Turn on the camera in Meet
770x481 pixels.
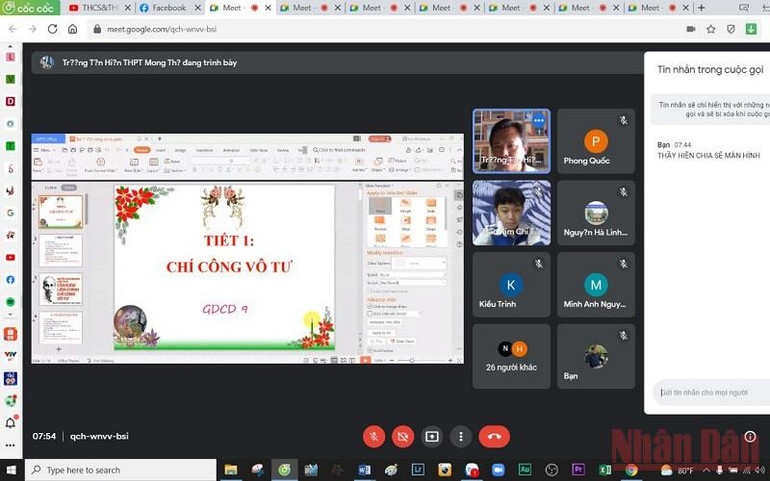[403, 436]
